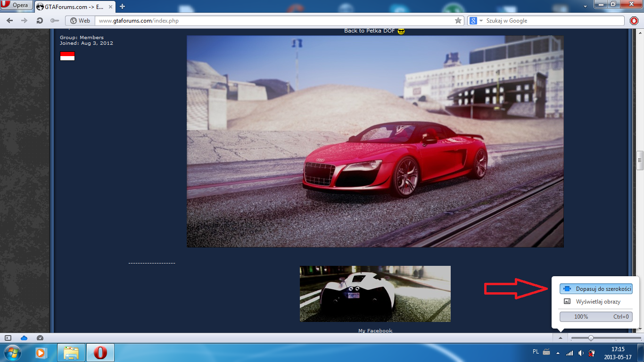Open the AdBlock stop-hand extension icon
644x362 pixels.
coord(634,21)
